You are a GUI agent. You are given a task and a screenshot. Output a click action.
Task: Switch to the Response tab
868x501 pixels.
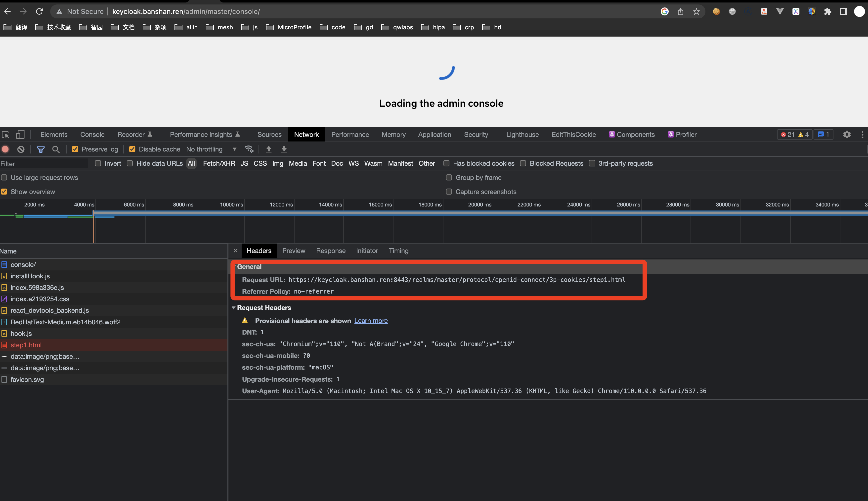coord(330,250)
